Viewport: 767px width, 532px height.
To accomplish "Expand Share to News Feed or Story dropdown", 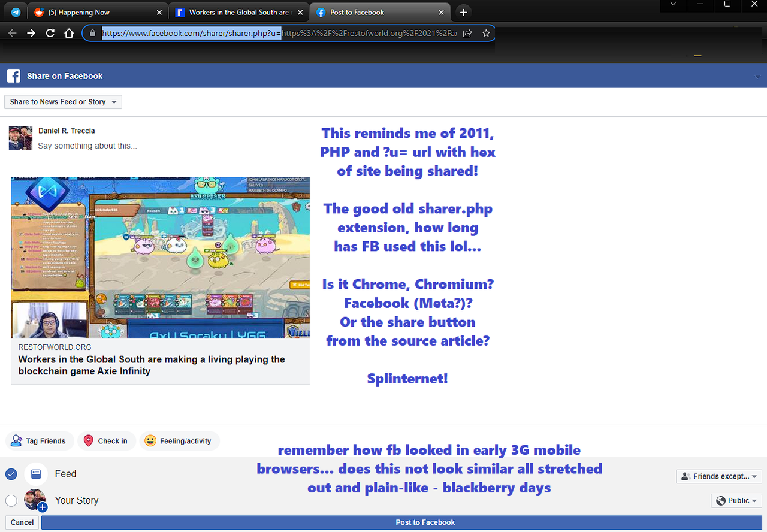I will 63,102.
